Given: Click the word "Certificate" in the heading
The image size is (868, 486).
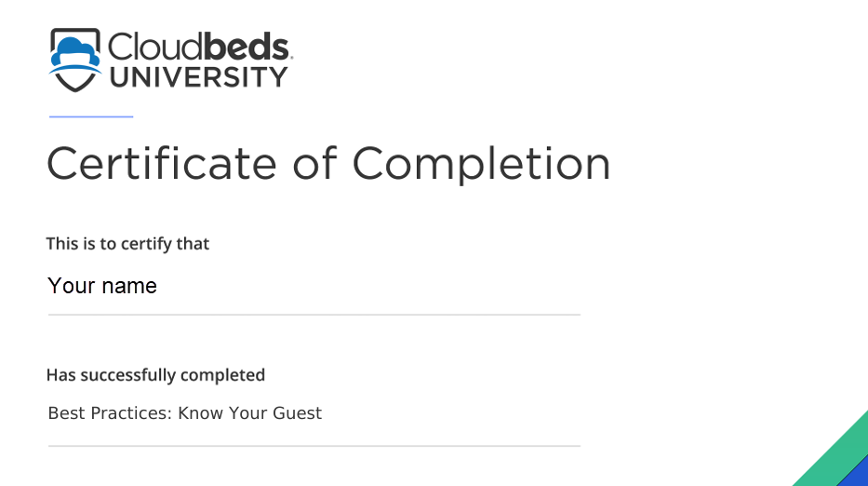Looking at the screenshot, I should (x=162, y=164).
